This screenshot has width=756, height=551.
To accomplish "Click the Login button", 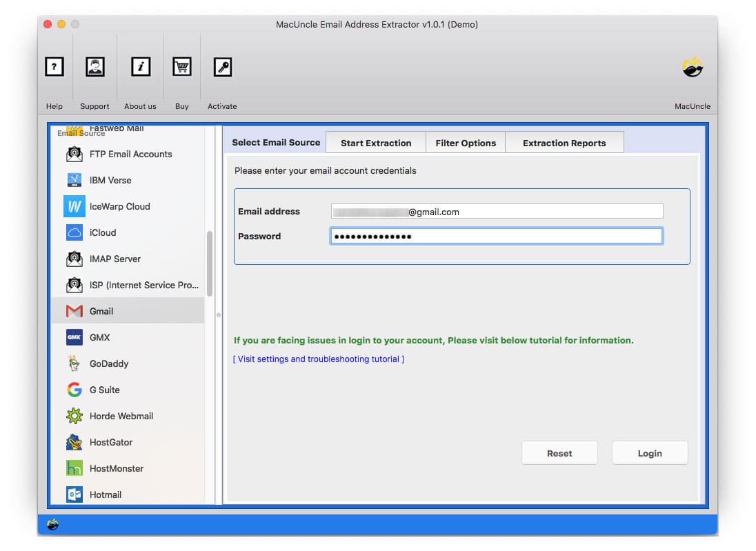I will tap(649, 453).
